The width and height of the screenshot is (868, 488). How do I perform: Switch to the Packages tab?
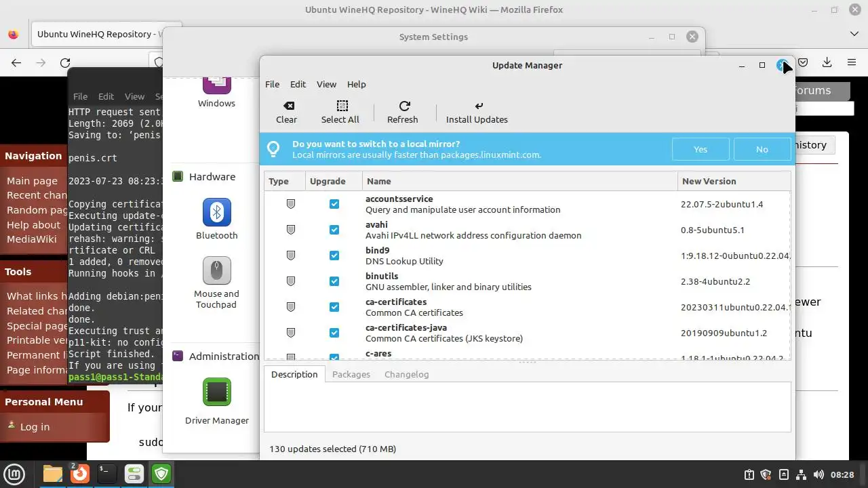tap(351, 374)
